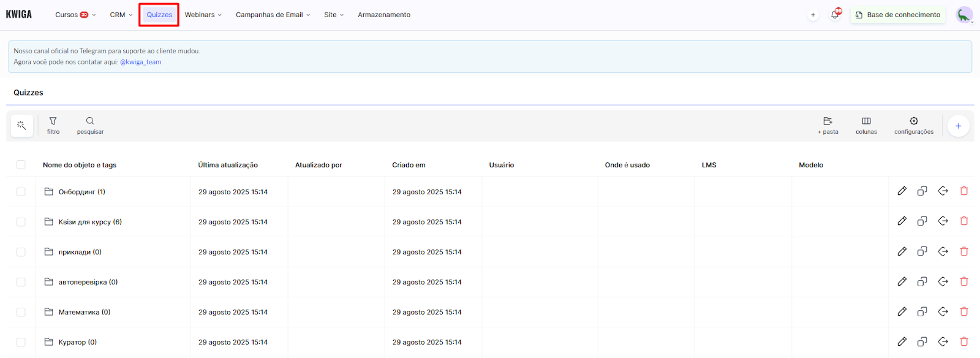Add a new pasta folder
Viewport: 980px width, 358px height.
pos(827,125)
